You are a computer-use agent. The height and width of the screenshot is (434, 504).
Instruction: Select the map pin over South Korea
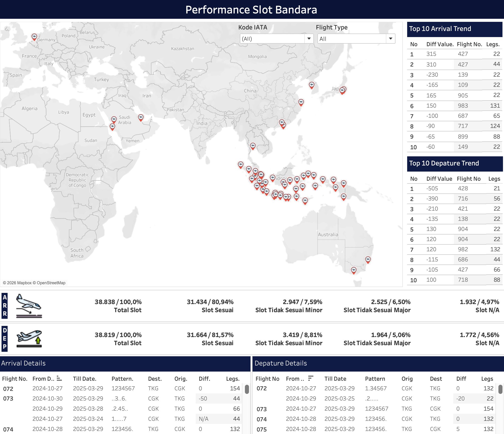pos(311,85)
